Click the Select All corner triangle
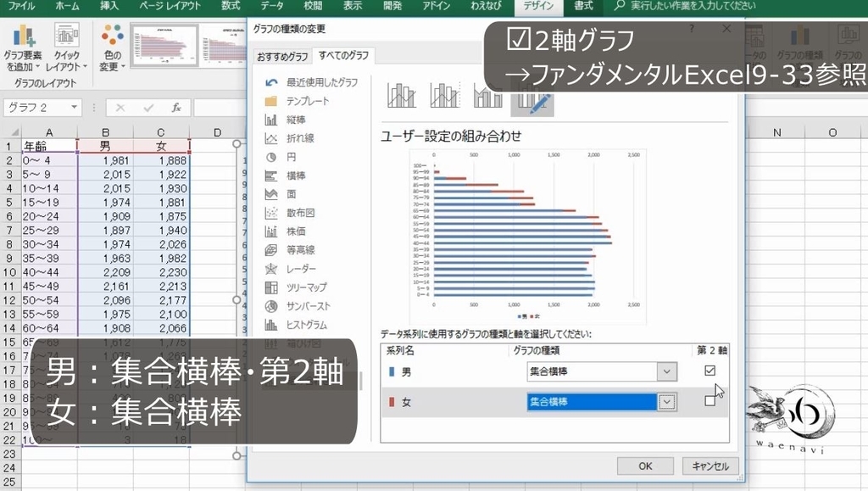The image size is (868, 491). [x=14, y=132]
